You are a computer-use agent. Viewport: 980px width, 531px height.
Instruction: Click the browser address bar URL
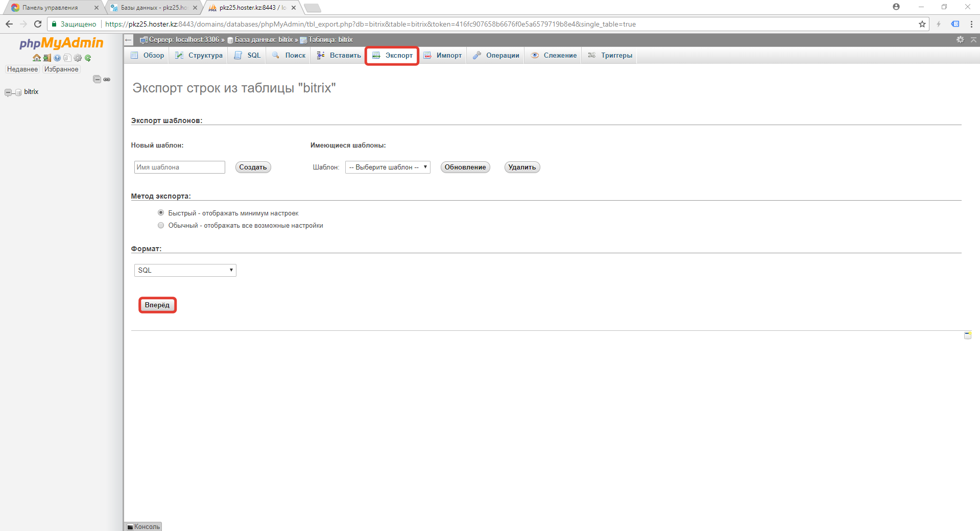tap(370, 24)
